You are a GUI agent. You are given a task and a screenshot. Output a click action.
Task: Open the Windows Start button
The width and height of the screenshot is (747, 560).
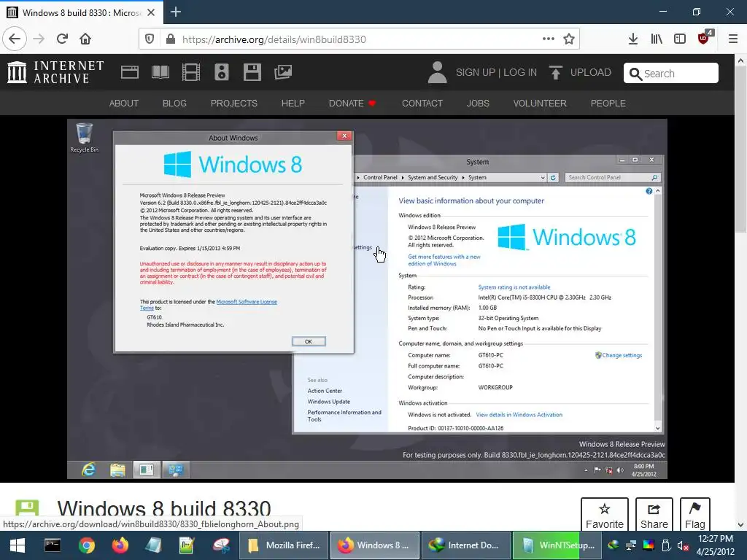coord(18,545)
